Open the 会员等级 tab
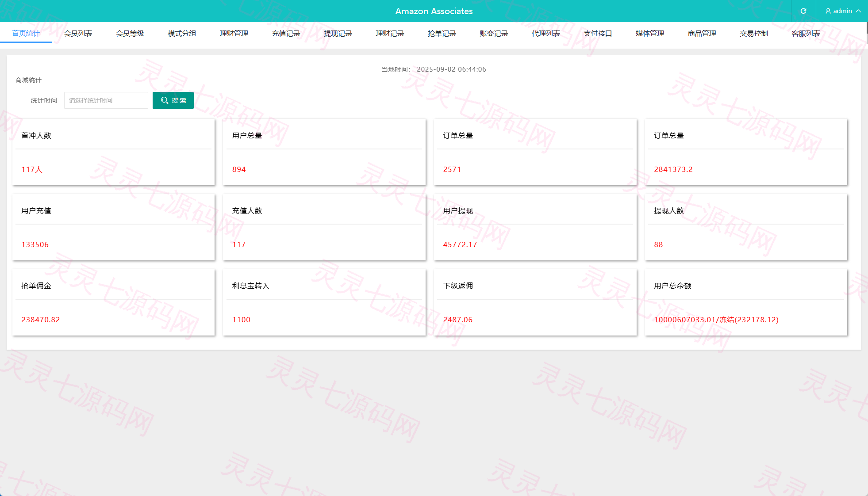The width and height of the screenshot is (868, 496). click(130, 33)
